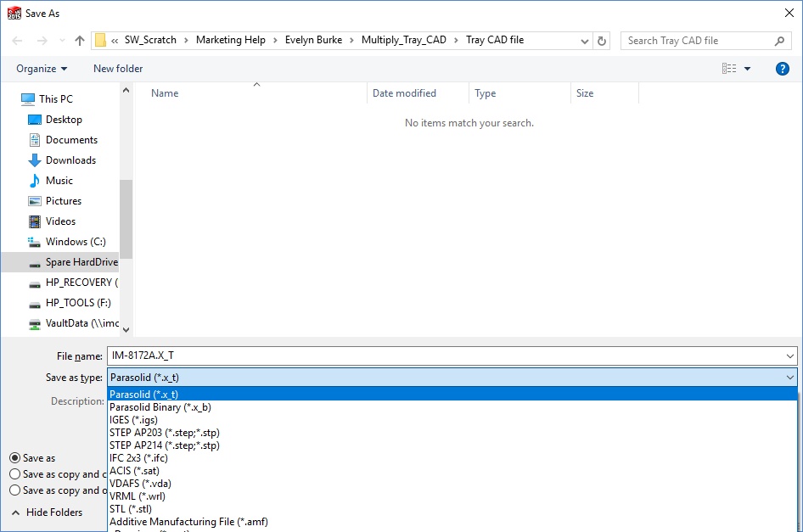The width and height of the screenshot is (803, 532).
Task: Select first Save as copy radio button
Action: (x=15, y=474)
